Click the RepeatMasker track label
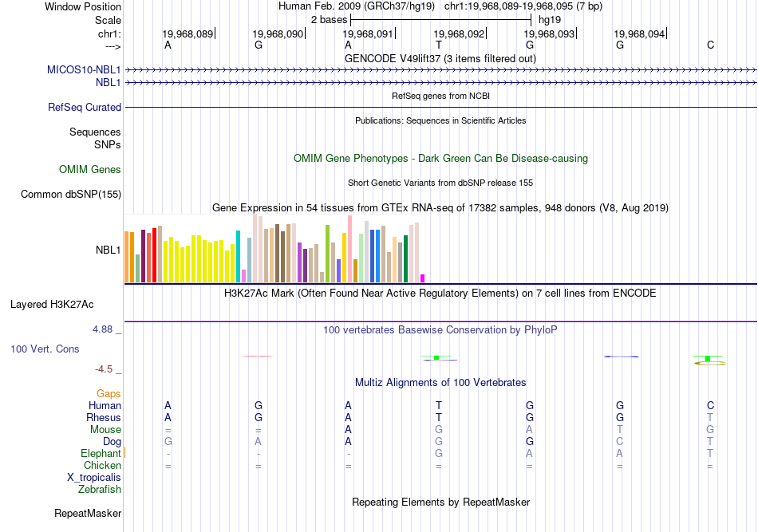 (x=88, y=513)
